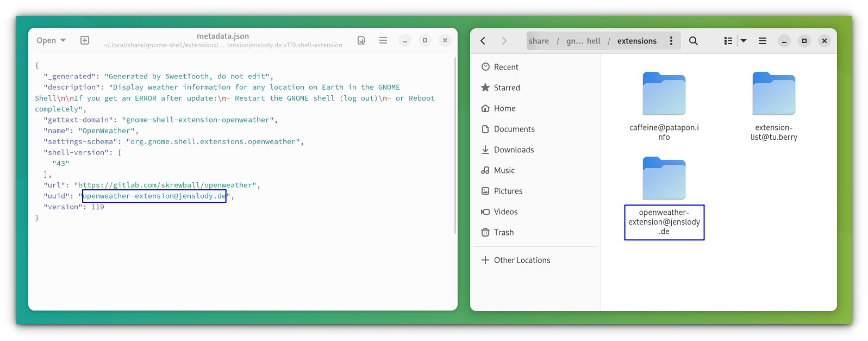Open the folder options three-dot menu

[671, 41]
